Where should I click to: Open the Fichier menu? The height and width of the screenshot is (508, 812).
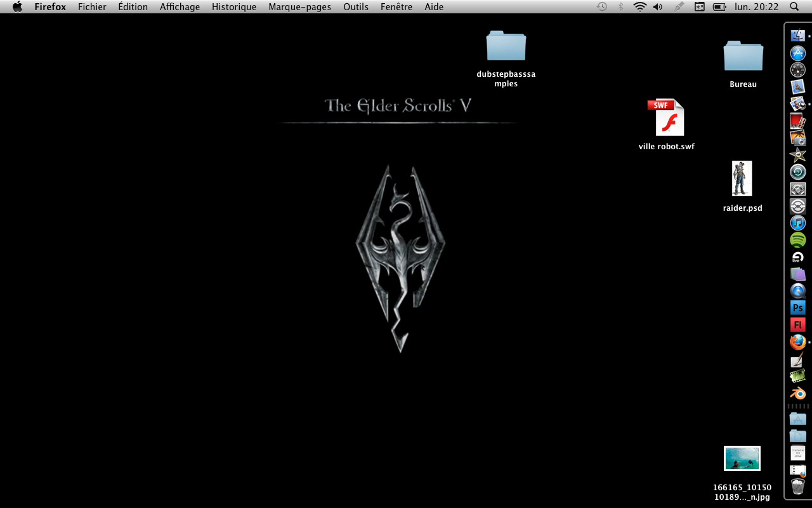pos(92,7)
